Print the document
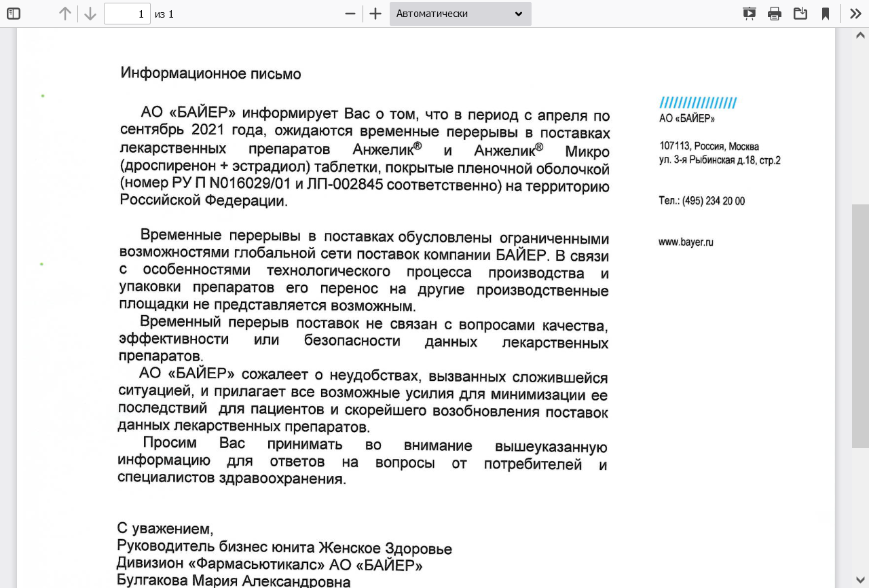The width and height of the screenshot is (869, 588). [775, 14]
